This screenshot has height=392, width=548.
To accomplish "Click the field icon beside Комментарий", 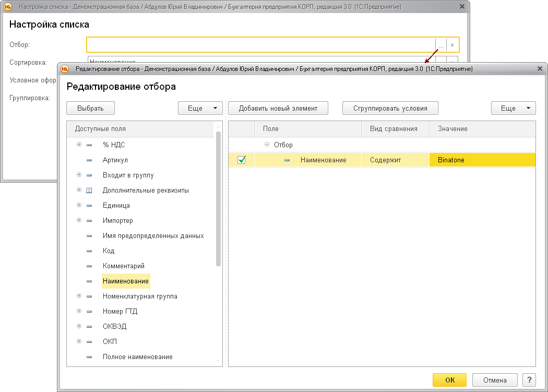I will point(89,266).
